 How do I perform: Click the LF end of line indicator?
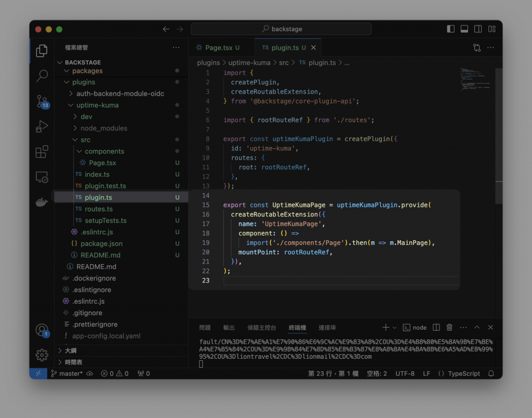click(x=427, y=373)
